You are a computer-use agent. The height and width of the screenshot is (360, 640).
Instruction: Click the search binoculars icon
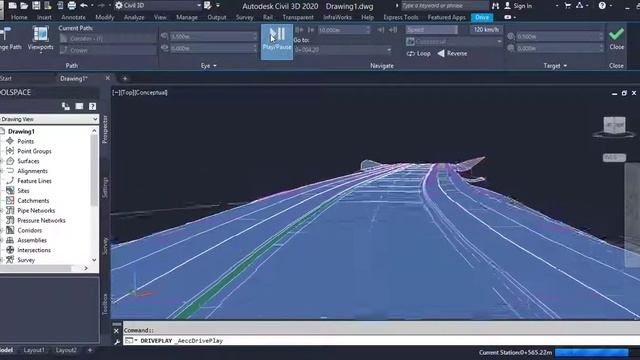495,6
